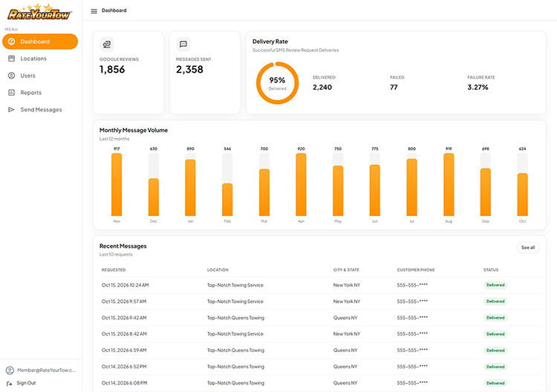
Task: Click Queens NY in 6:59 AM row
Action: click(345, 350)
